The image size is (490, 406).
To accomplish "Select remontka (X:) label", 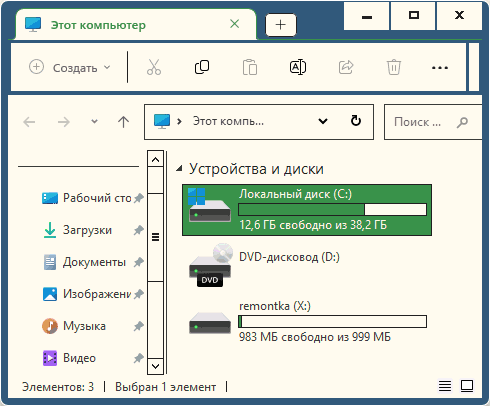I will click(x=275, y=306).
